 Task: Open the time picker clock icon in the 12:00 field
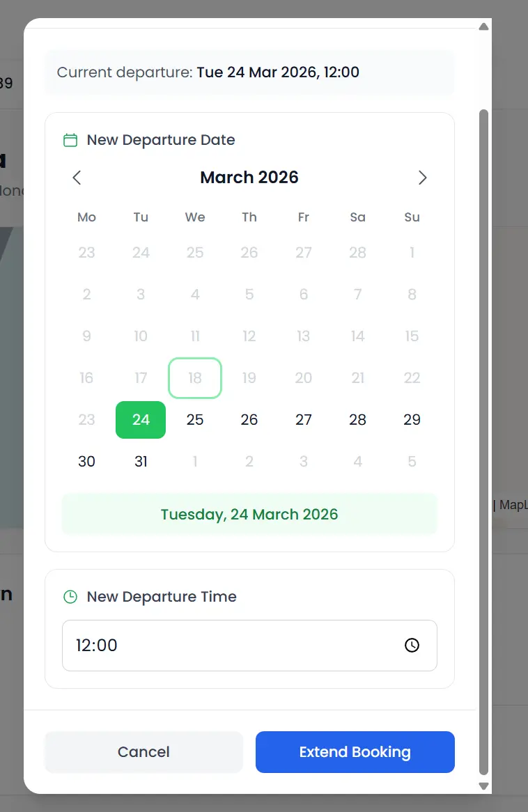tap(411, 646)
